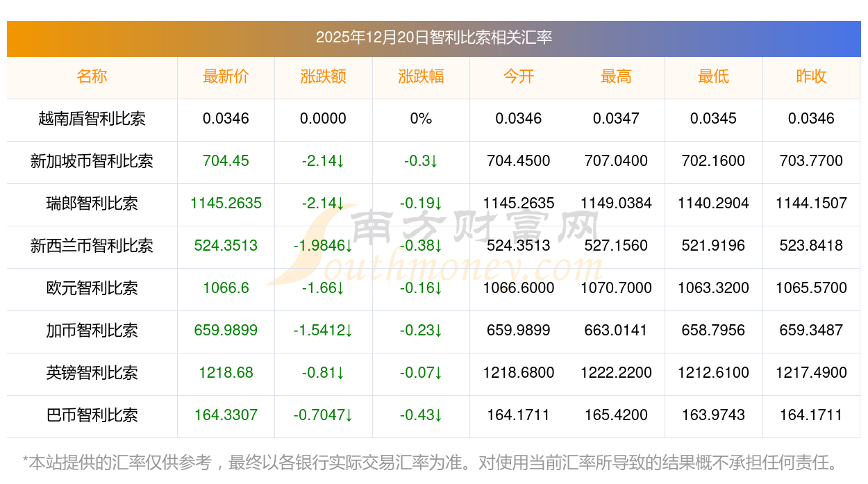Click the 最高 column header
Viewport: 868px width, 484px height.
pyautogui.click(x=616, y=76)
